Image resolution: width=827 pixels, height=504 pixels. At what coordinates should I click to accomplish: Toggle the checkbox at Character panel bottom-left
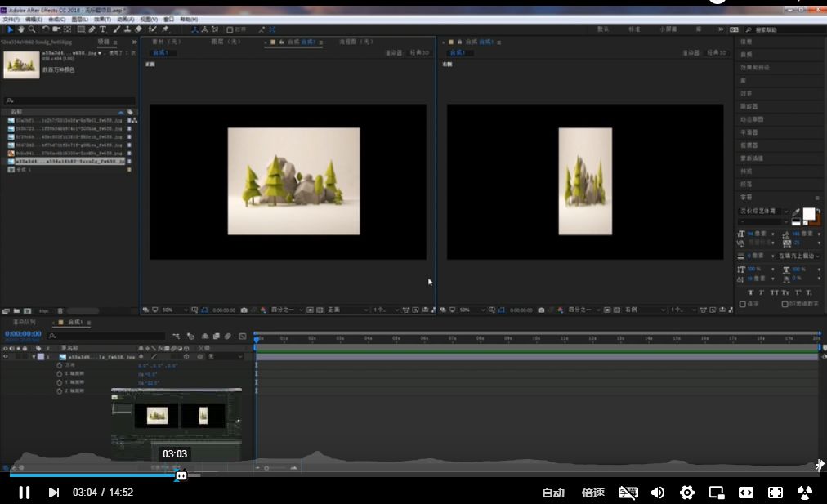tap(743, 304)
